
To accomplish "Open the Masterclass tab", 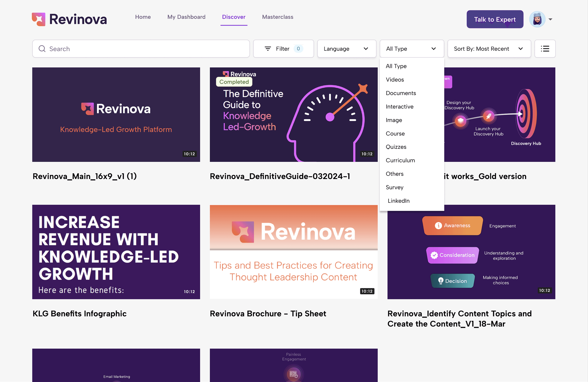I will coord(277,17).
